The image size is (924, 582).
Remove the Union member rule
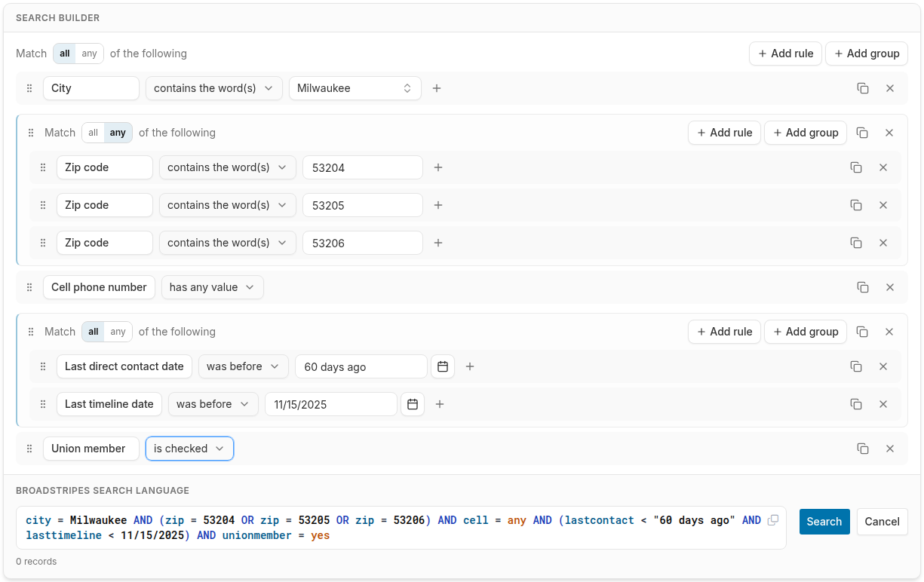coord(890,449)
